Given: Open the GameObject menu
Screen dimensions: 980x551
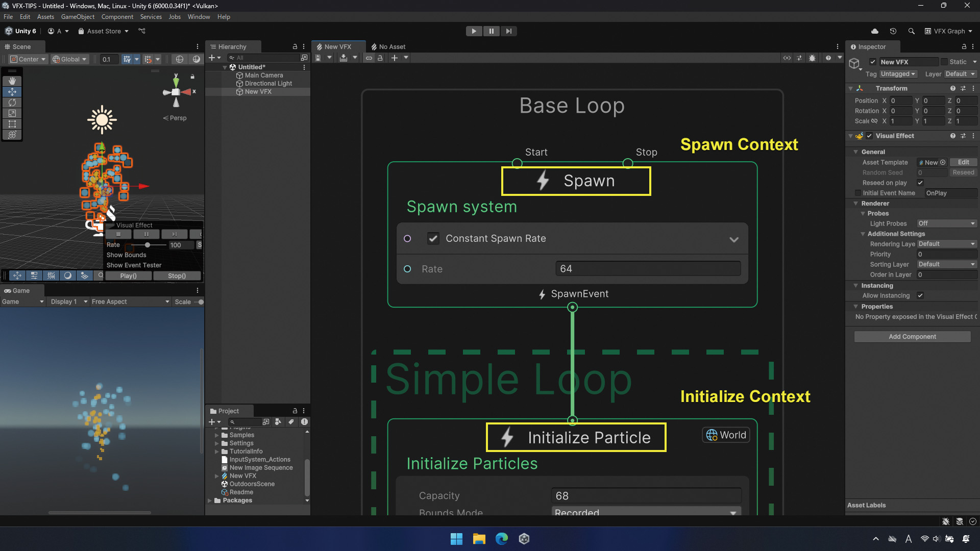Looking at the screenshot, I should coord(78,17).
